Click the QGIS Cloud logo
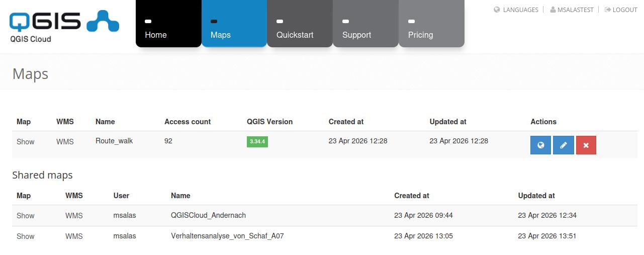This screenshot has width=644, height=255. tap(64, 26)
